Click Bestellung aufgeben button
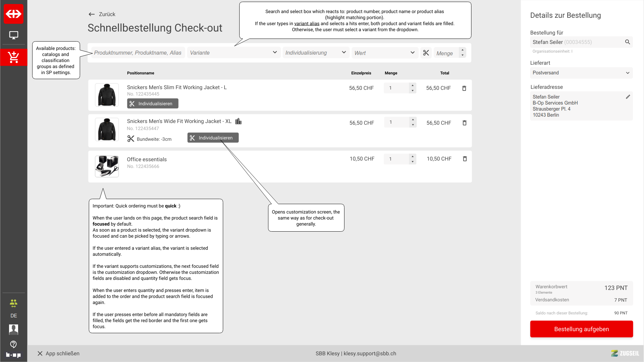644x362 pixels. pos(581,329)
